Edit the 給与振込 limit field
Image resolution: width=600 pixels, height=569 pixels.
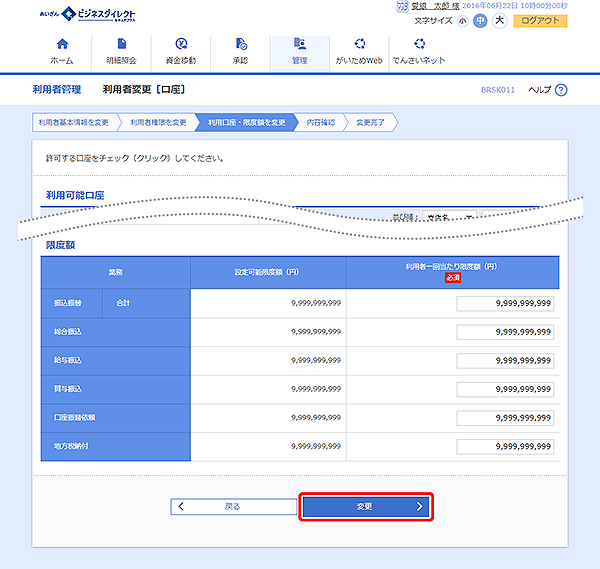505,361
